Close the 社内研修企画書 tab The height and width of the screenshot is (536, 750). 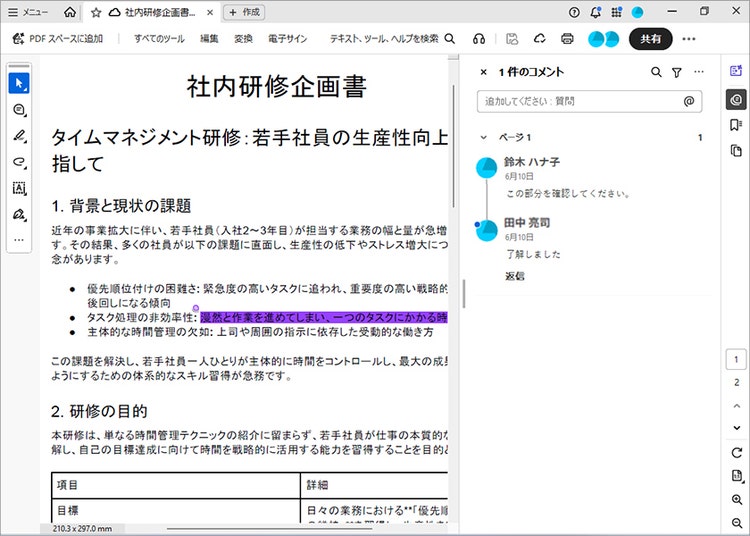click(x=210, y=12)
